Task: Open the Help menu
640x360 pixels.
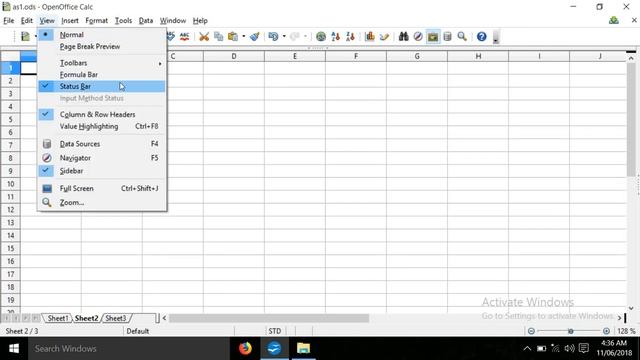Action: coord(200,20)
